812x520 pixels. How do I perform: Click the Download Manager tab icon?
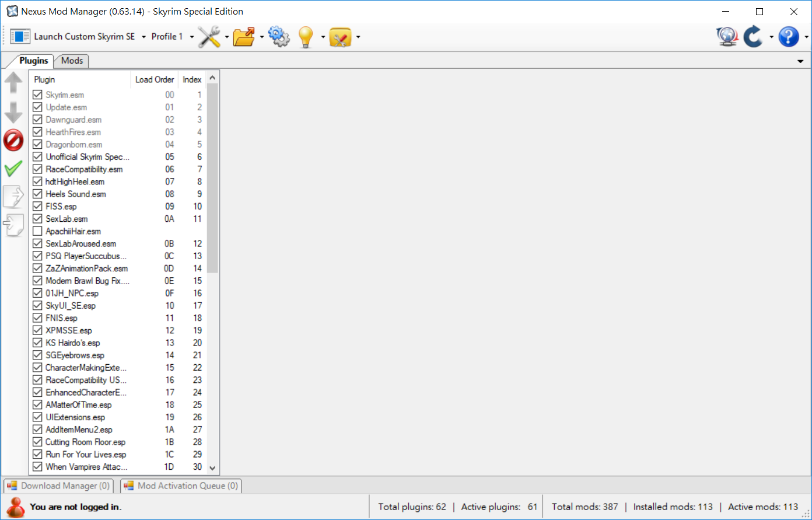12,486
